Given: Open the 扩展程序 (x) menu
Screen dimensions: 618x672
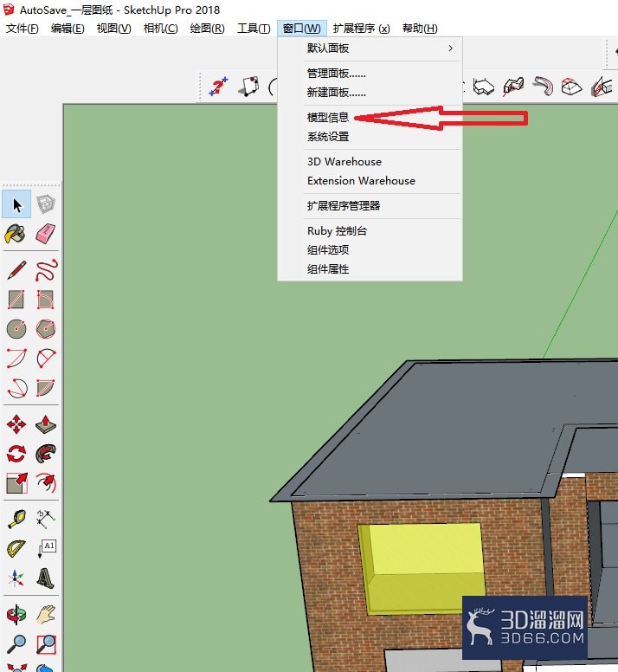Looking at the screenshot, I should (361, 29).
